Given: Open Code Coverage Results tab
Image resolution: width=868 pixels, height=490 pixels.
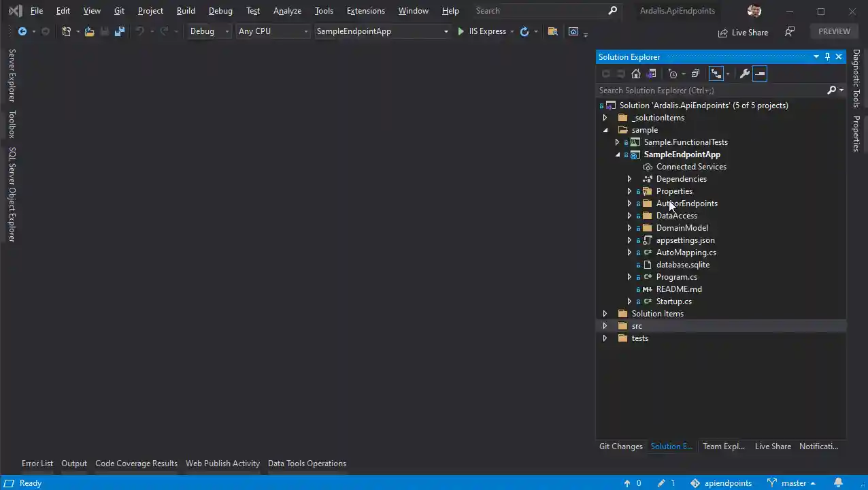Looking at the screenshot, I should (136, 463).
